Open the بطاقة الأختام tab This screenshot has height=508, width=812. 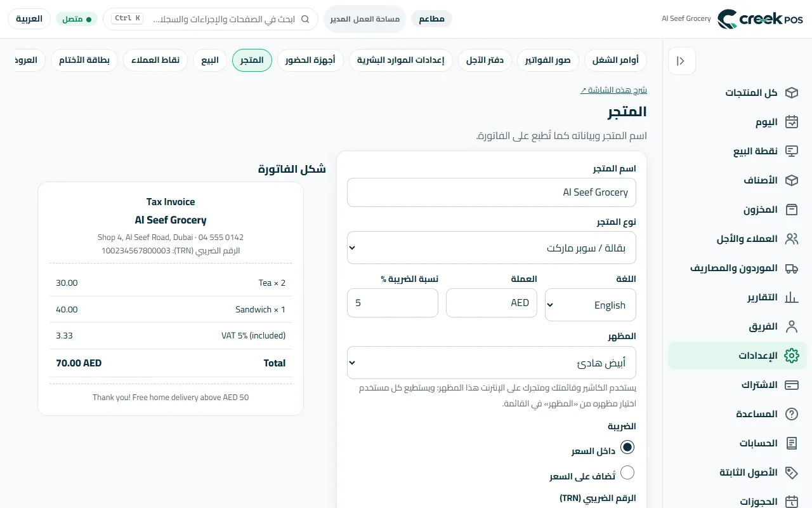tap(84, 60)
